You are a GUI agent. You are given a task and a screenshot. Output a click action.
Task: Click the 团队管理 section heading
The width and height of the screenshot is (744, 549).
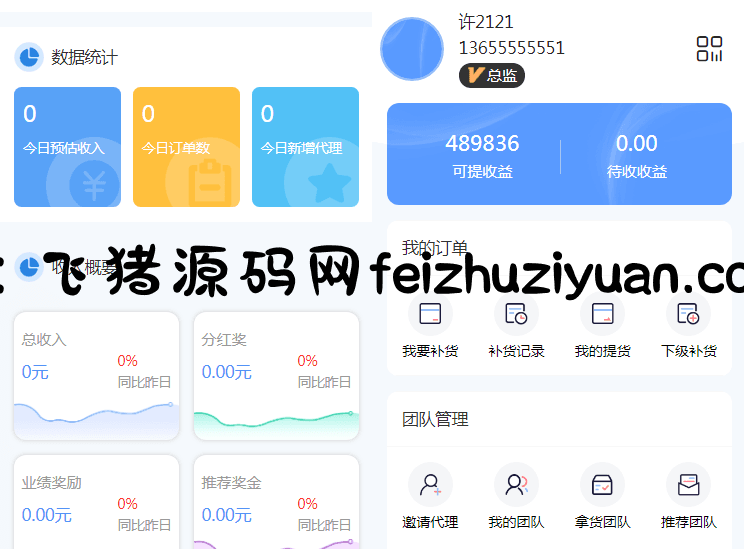[435, 419]
